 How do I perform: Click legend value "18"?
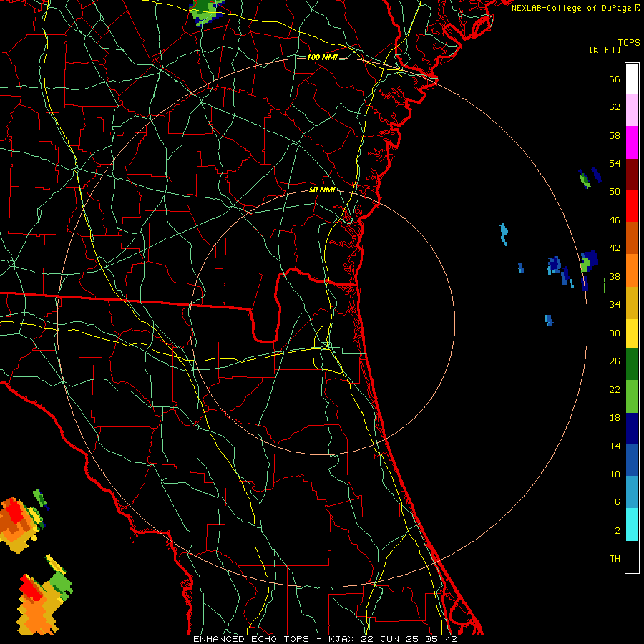pos(615,418)
